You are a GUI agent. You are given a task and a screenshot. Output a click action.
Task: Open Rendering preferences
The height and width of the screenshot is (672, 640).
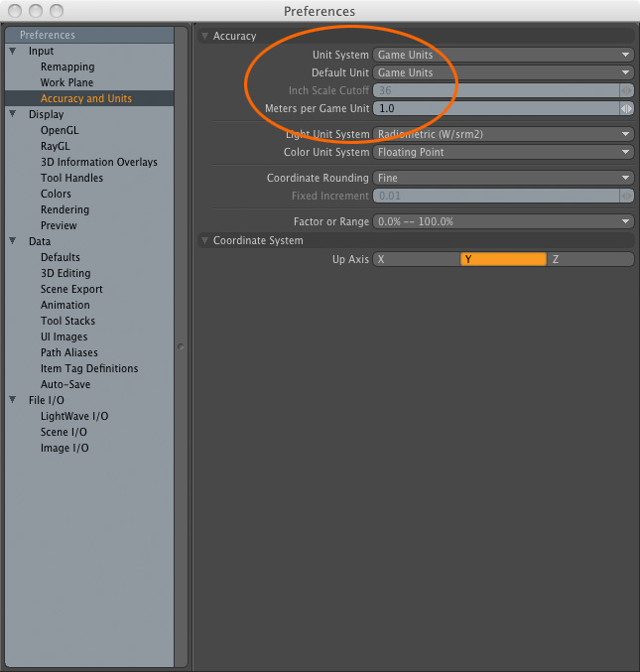tap(65, 209)
